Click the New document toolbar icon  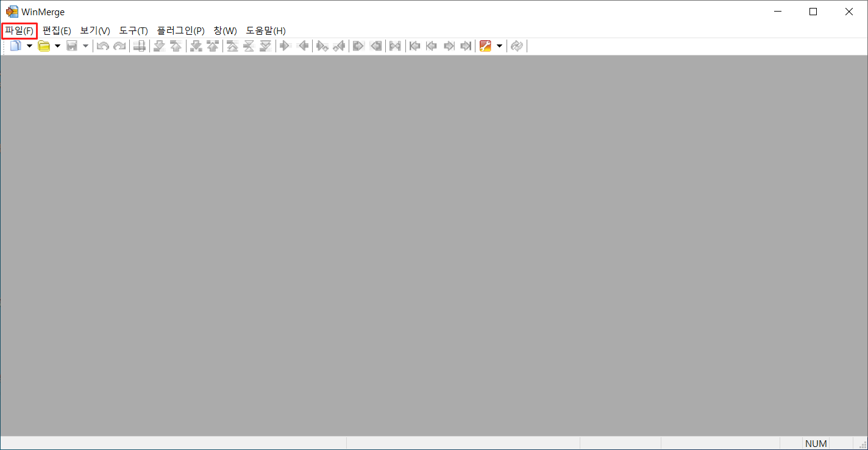pos(15,46)
